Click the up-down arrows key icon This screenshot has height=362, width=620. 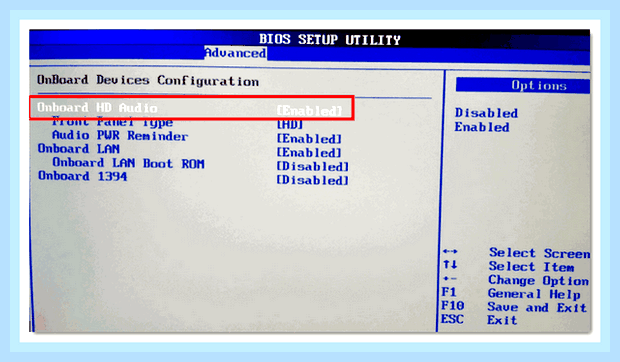pyautogui.click(x=450, y=264)
